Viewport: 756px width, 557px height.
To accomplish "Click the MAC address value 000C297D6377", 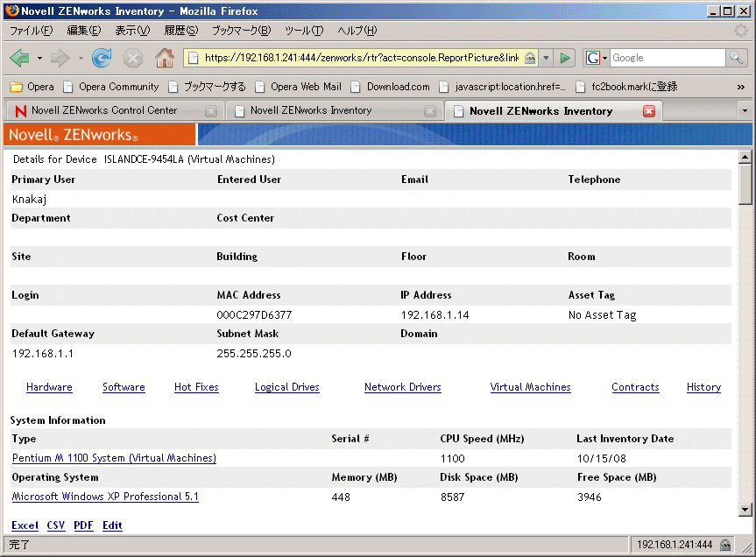I will click(x=254, y=315).
